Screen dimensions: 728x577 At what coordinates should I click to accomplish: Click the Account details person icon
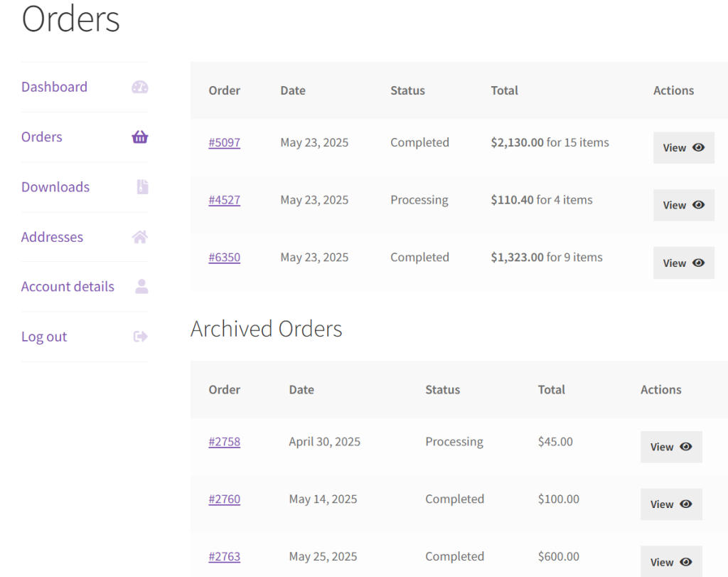tap(141, 287)
